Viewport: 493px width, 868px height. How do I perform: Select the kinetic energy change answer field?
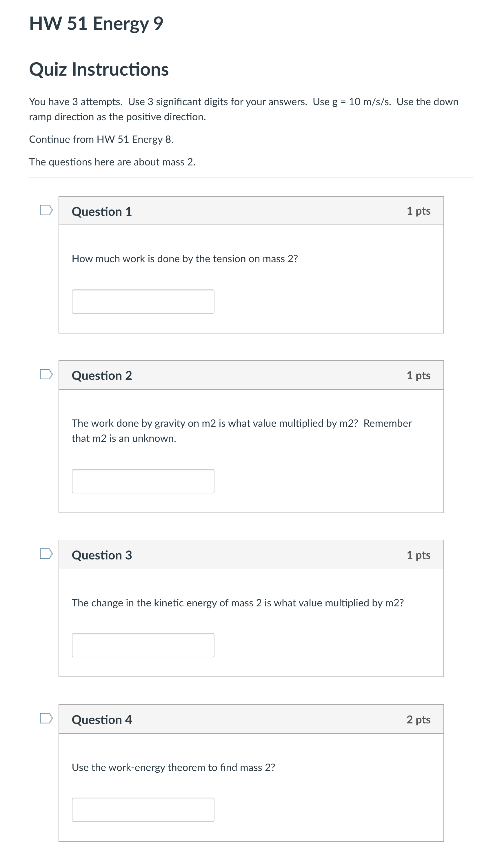[143, 645]
